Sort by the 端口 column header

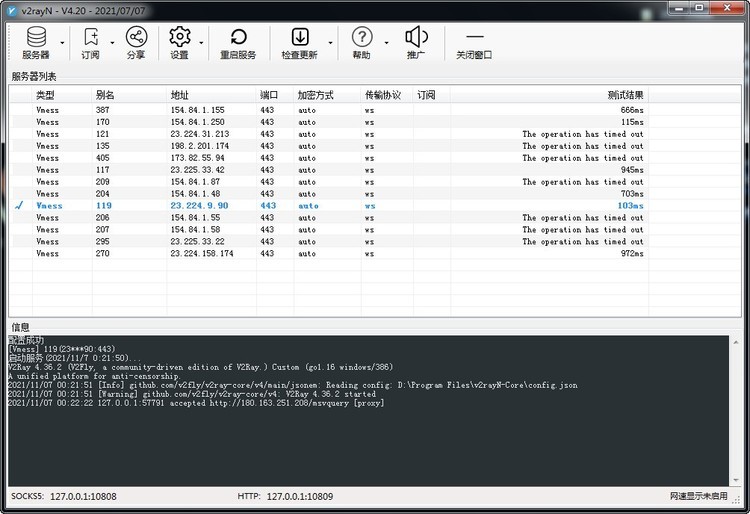point(275,95)
